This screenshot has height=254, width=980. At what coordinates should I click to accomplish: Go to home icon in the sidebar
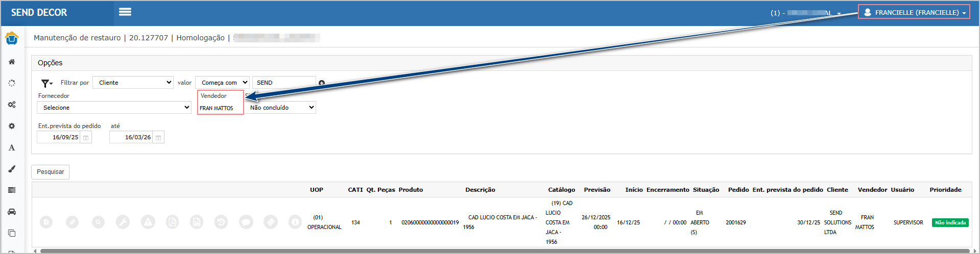[x=12, y=62]
